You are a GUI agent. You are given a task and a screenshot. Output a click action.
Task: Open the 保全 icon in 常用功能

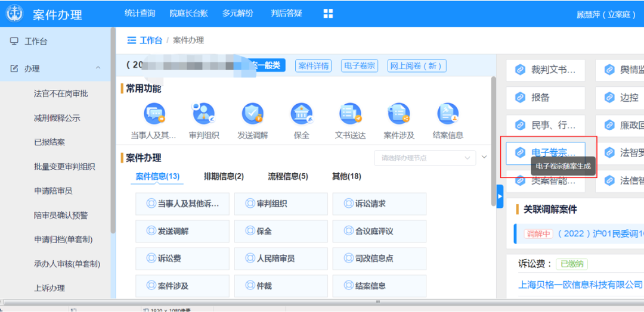302,114
